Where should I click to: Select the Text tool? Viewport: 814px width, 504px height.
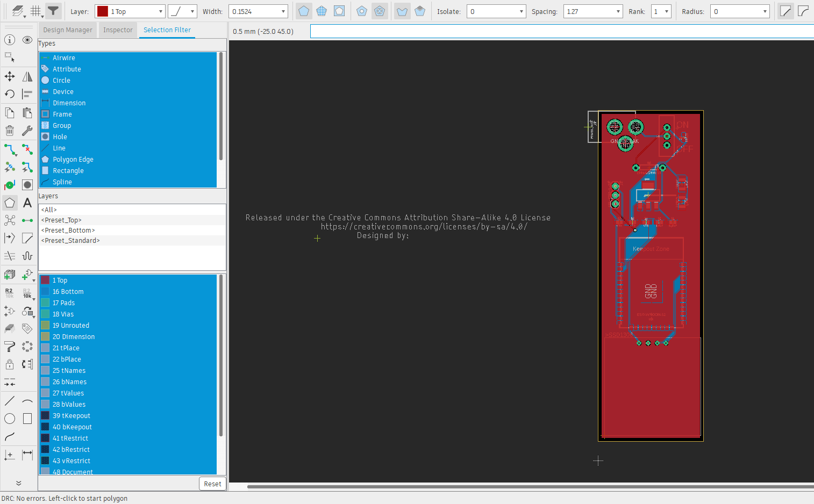[27, 203]
